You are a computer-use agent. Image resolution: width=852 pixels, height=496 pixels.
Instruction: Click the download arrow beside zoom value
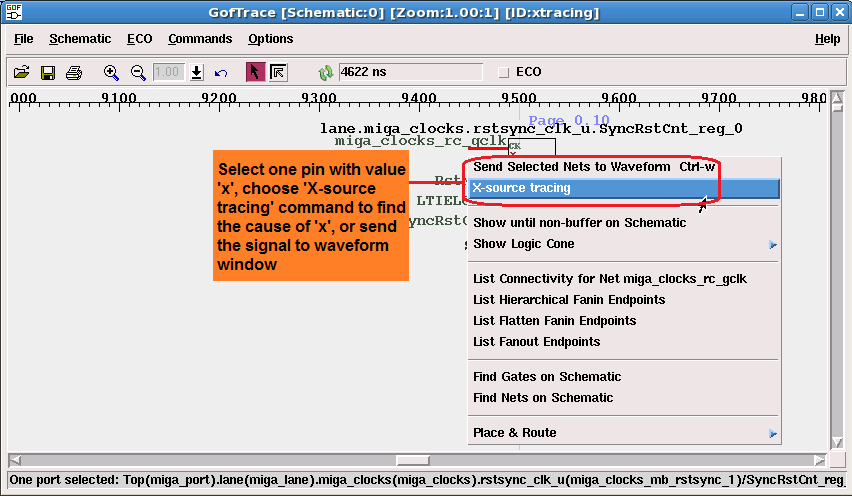197,72
